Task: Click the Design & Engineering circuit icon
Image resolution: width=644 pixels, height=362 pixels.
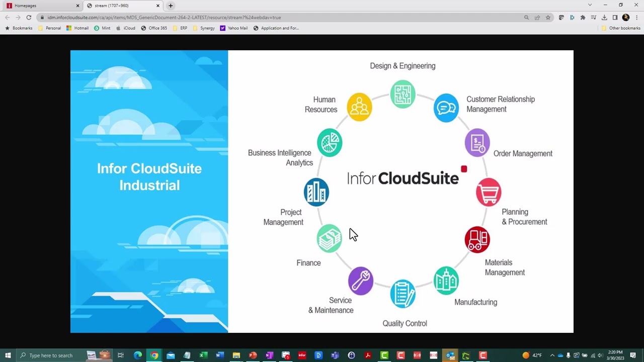Action: [403, 94]
